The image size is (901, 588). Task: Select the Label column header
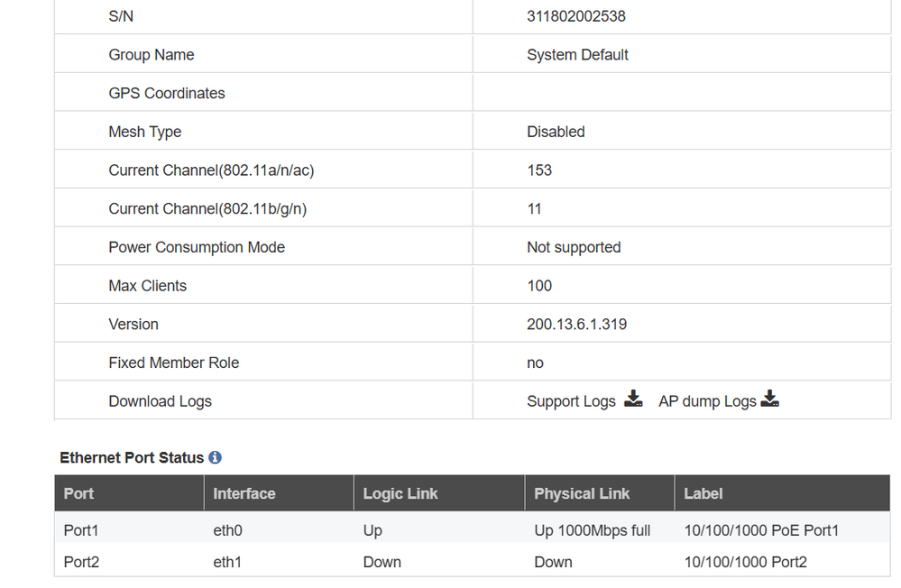[x=703, y=493]
